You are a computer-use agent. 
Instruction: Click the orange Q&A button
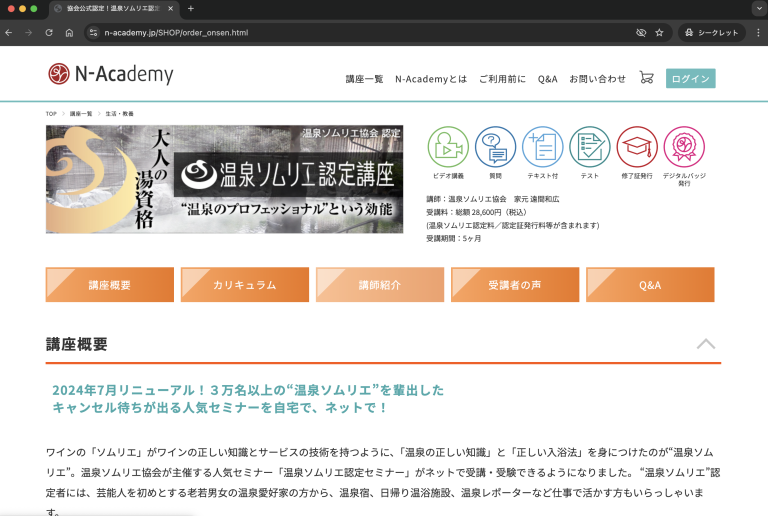point(650,284)
